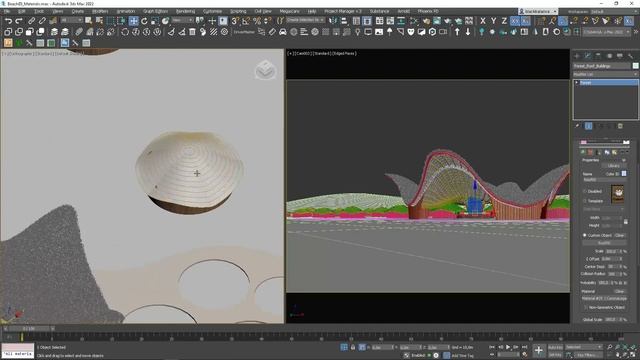Open the Graph Editors menu
The image size is (640, 360).
pyautogui.click(x=155, y=11)
